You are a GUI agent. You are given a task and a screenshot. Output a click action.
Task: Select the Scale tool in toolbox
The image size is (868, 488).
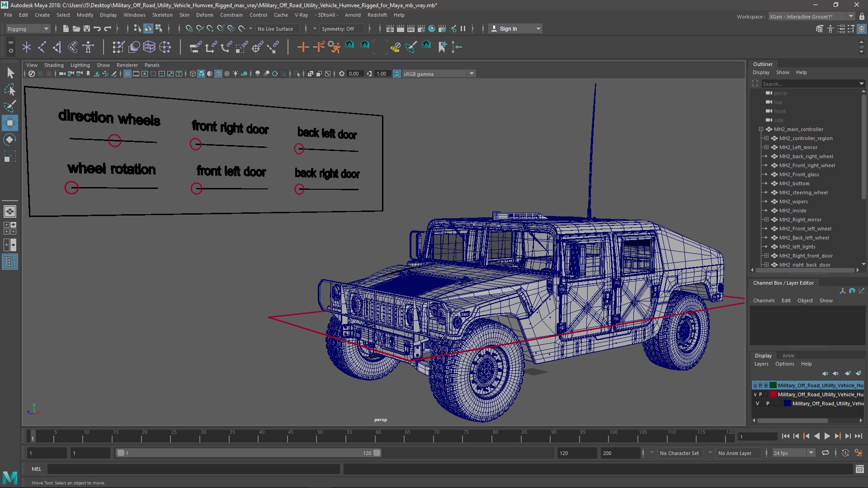point(10,156)
